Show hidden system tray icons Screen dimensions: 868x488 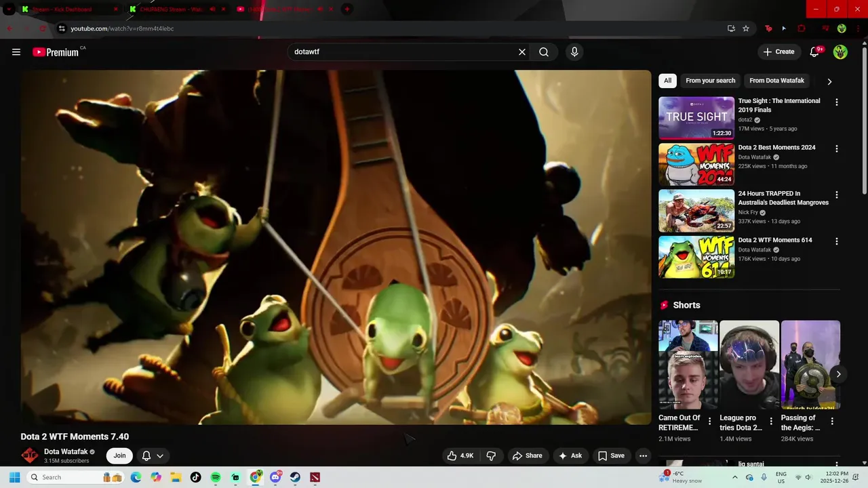(734, 477)
